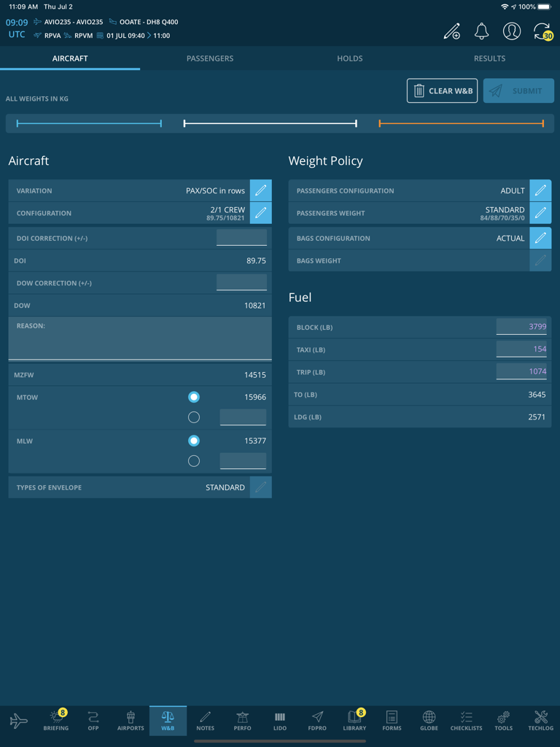Open the user profile icon
The height and width of the screenshot is (747, 560).
[x=511, y=31]
